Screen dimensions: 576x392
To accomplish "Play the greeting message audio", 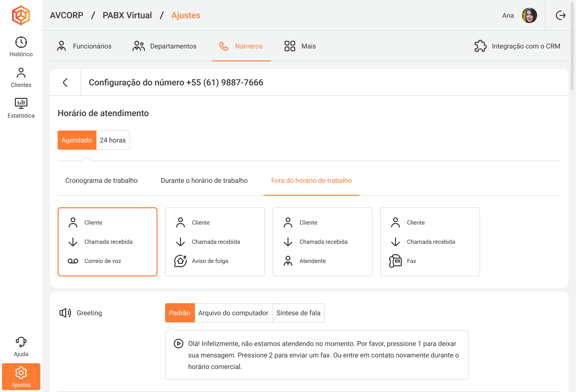I will click(178, 344).
